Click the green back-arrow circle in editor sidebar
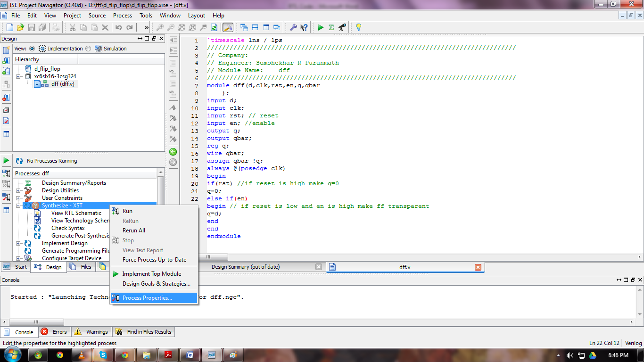 point(173,152)
